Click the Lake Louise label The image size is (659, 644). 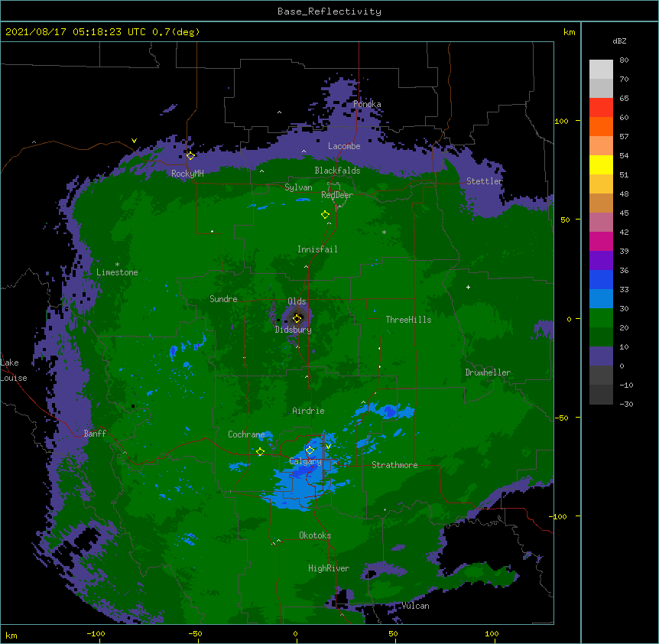(x=13, y=370)
